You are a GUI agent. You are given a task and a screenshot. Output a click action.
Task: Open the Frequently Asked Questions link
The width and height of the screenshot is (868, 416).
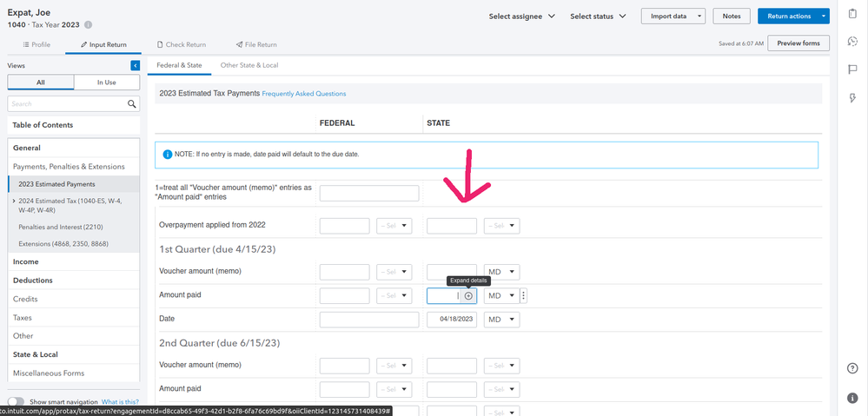pos(304,94)
